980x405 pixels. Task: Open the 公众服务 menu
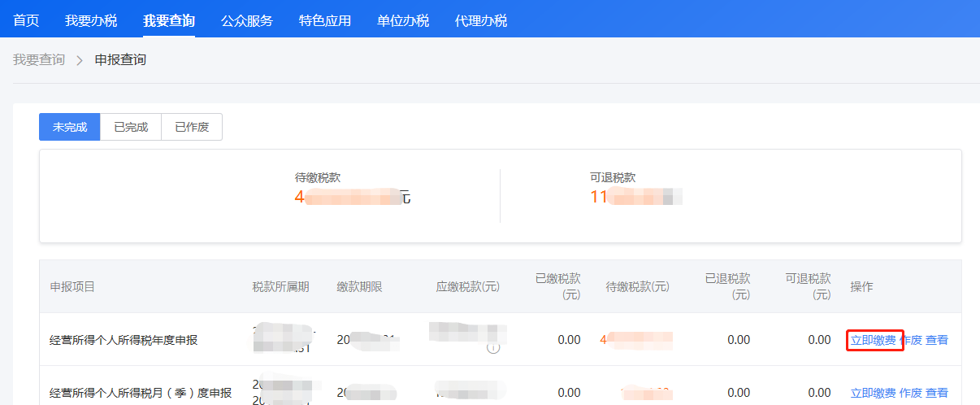(247, 20)
